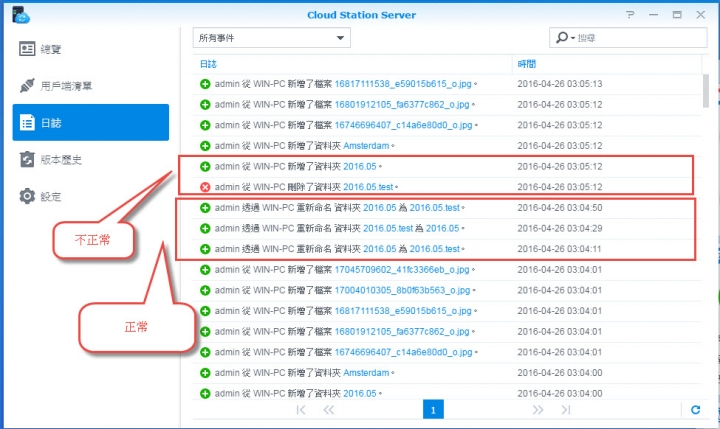
Task: Select timestamp 2016-04-26 03:04:29
Action: point(559,228)
